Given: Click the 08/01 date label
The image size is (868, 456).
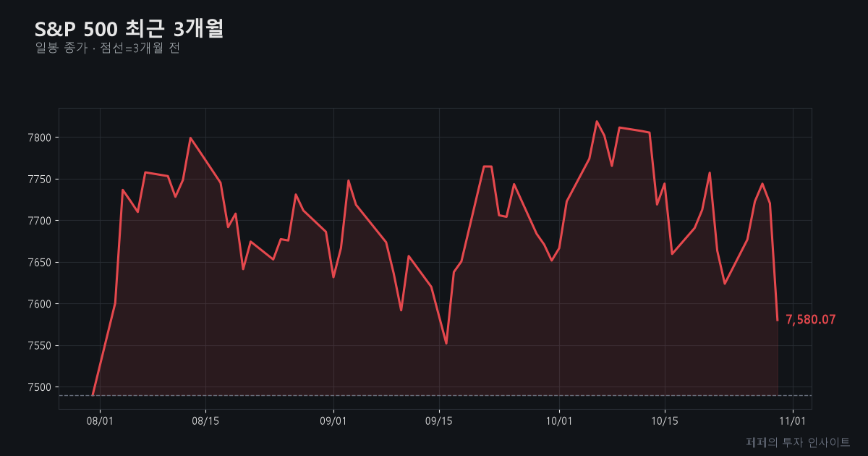Looking at the screenshot, I should pos(100,421).
